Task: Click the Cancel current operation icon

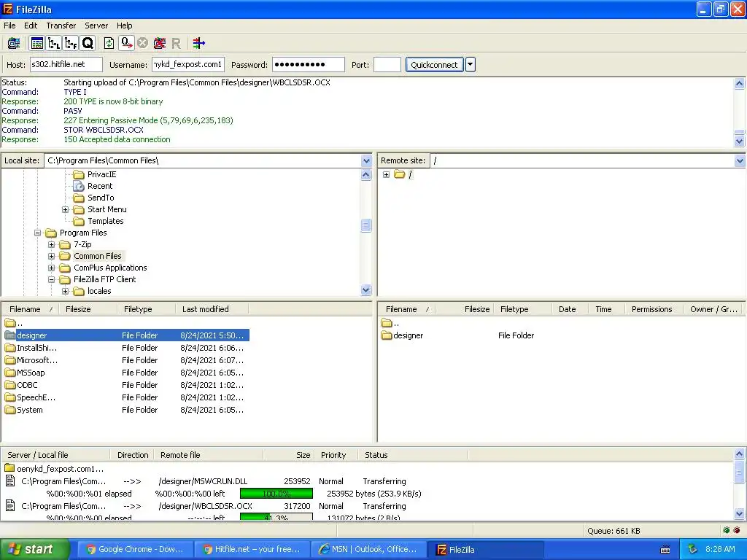Action: tap(142, 43)
